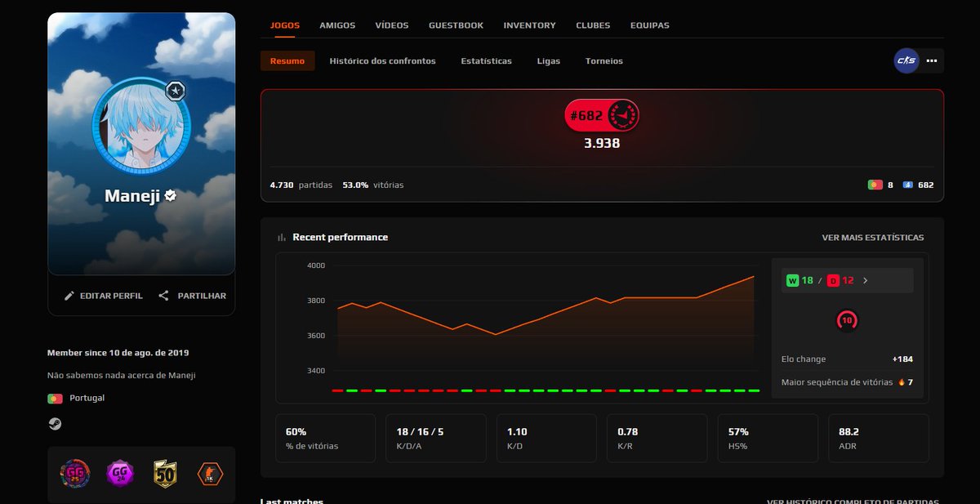Click the level 10 skill icon
The height and width of the screenshot is (504, 980).
[x=847, y=321]
